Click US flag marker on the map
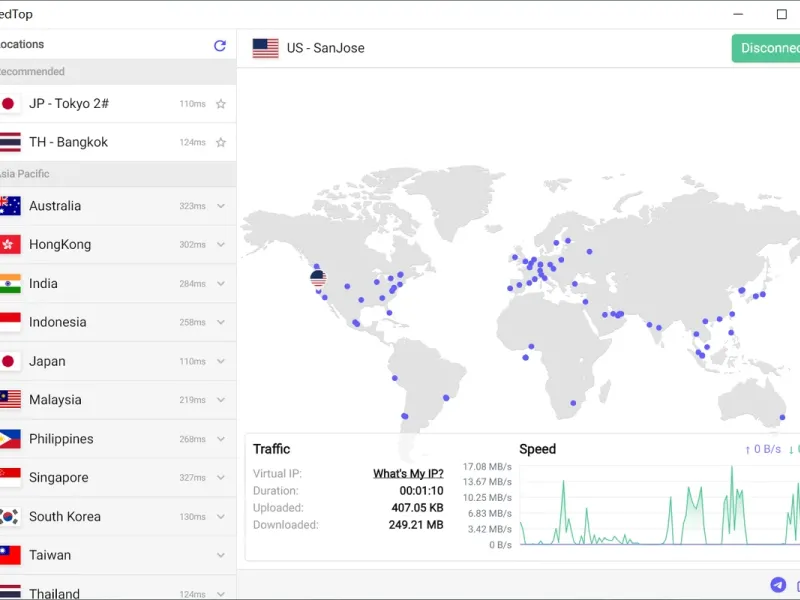Image resolution: width=800 pixels, height=600 pixels. [318, 278]
